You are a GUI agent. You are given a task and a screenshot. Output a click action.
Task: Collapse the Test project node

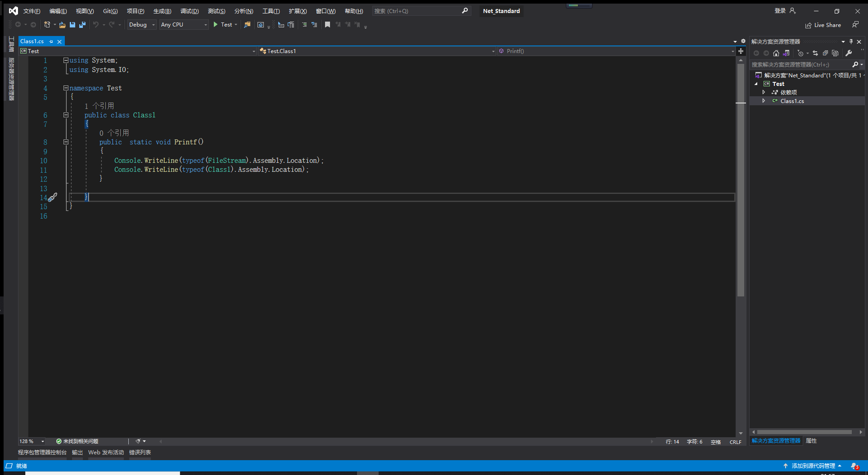pyautogui.click(x=756, y=84)
